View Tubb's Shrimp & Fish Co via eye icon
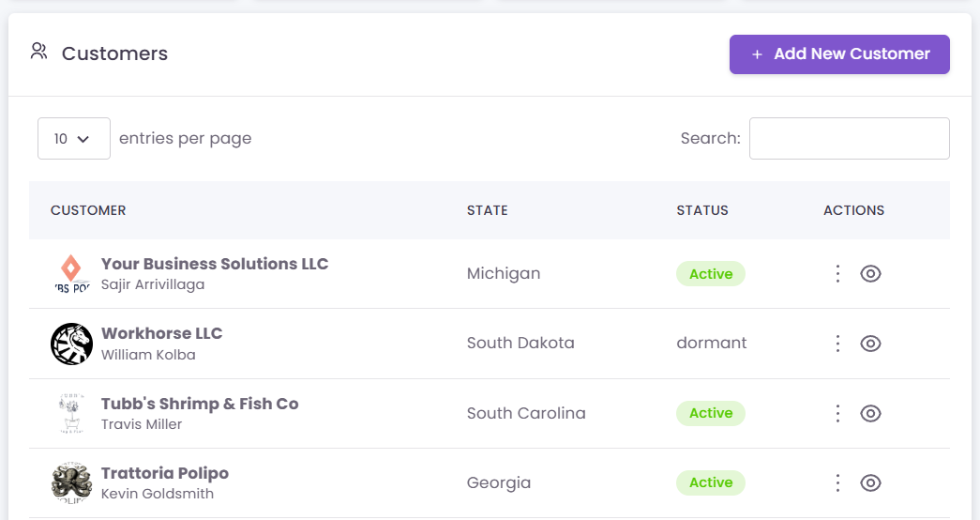Viewport: 980px width, 520px height. (870, 413)
